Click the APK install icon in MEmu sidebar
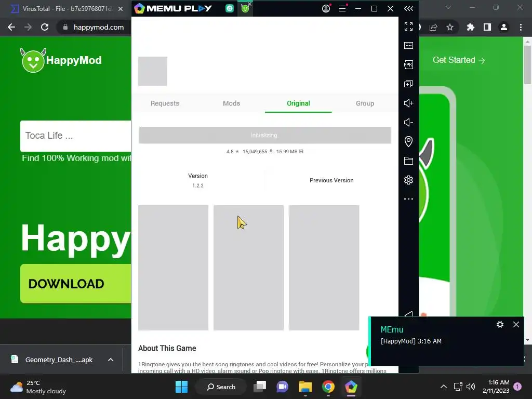Viewport: 532px width, 399px height. click(408, 65)
